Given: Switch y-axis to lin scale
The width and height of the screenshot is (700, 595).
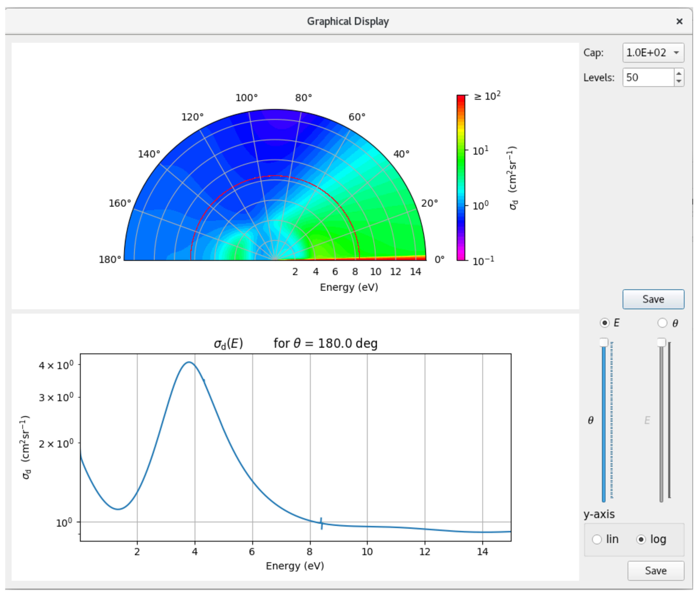Looking at the screenshot, I should pos(597,539).
